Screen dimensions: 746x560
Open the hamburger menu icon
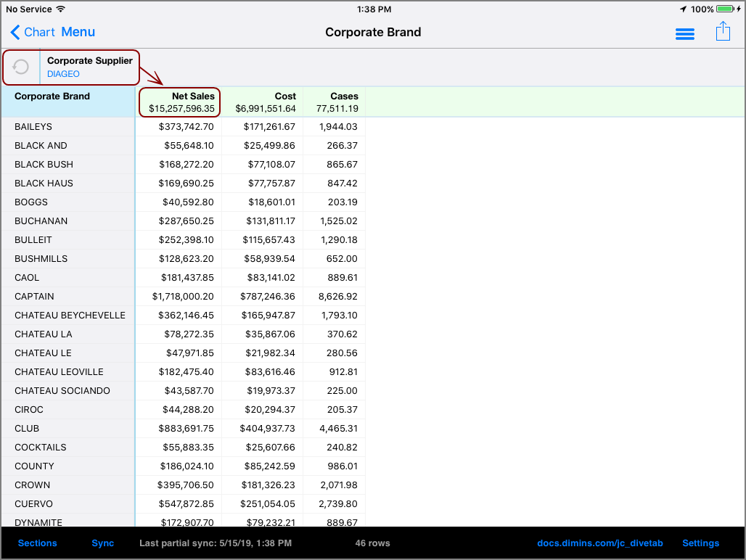(684, 33)
